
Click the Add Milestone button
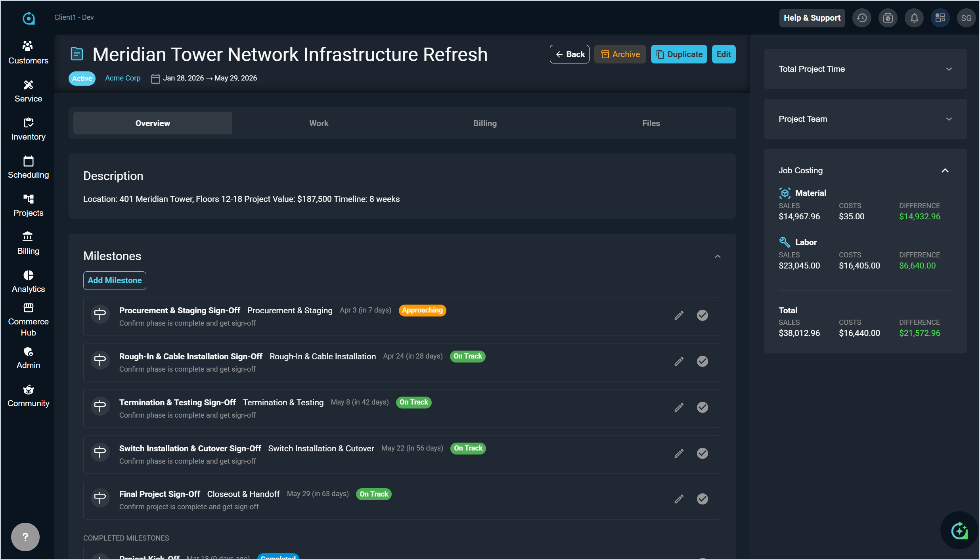point(115,280)
